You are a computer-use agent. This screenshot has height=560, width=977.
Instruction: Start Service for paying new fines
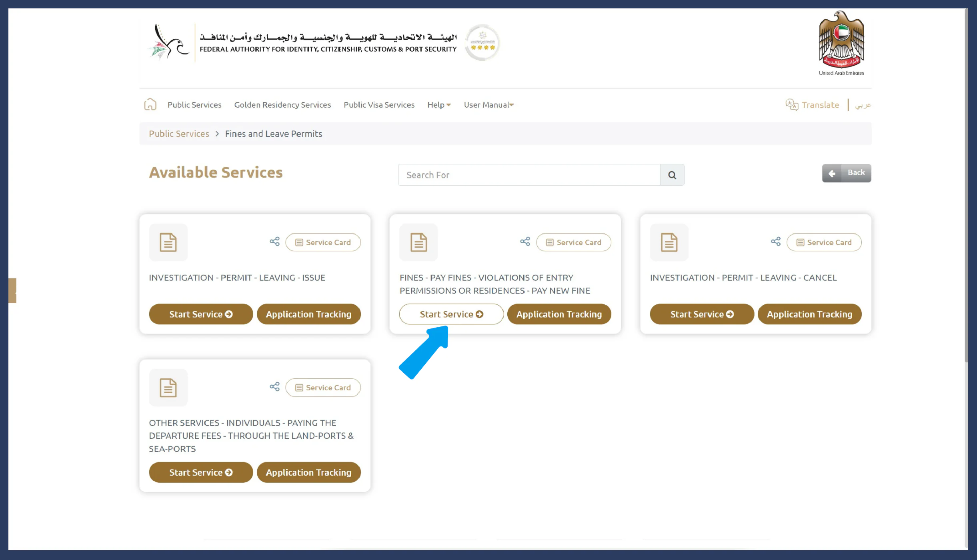point(450,314)
